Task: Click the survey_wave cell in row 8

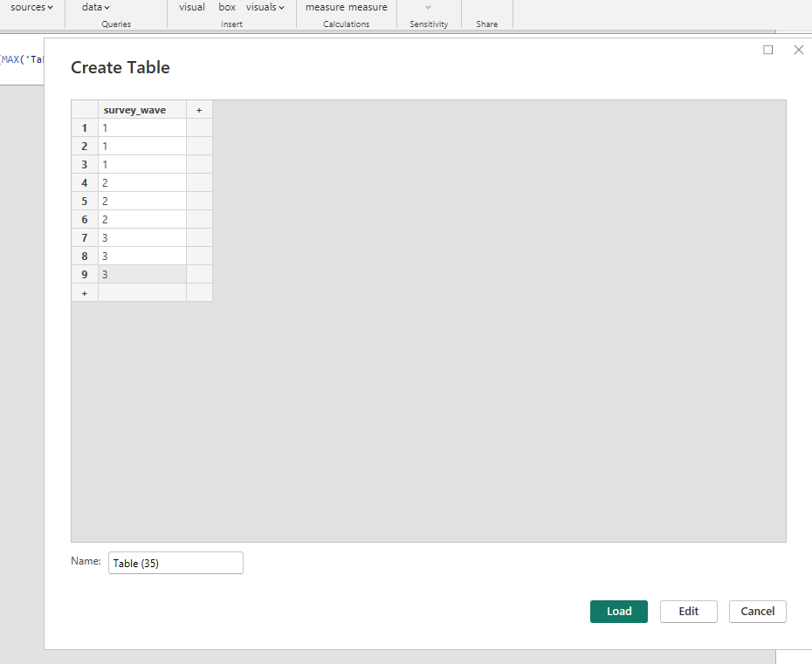Action: tap(142, 257)
